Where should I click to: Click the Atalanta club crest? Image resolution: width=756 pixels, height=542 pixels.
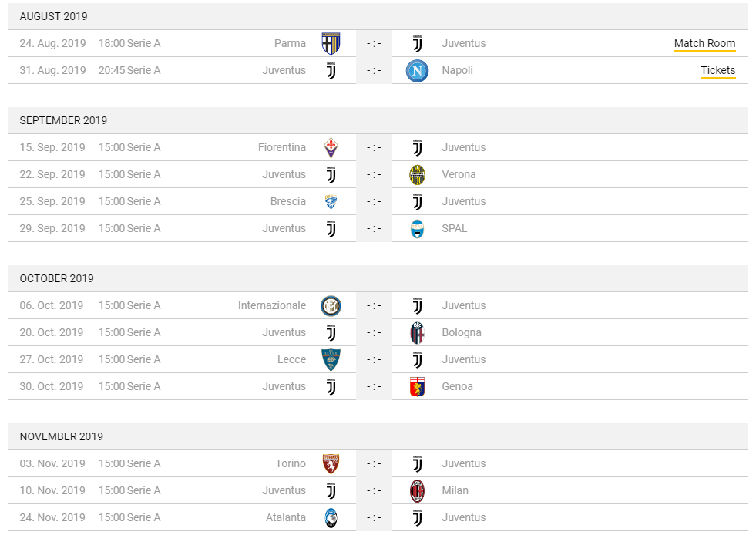[x=331, y=518]
